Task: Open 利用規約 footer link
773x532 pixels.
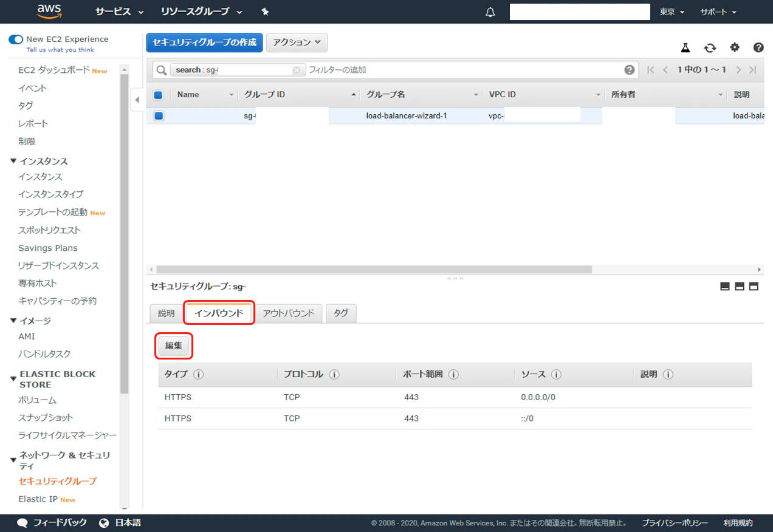Action: click(x=738, y=523)
